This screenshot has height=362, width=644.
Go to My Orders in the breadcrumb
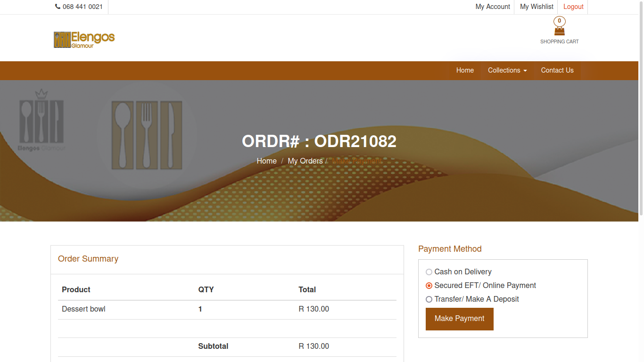click(x=305, y=161)
